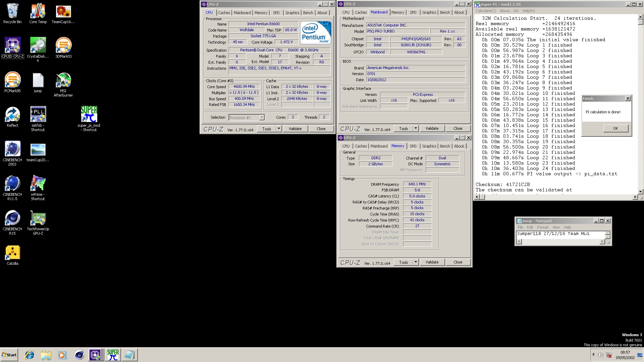Launch the wPrime shortcut icon
The width and height of the screenshot is (644, 362).
tap(38, 188)
